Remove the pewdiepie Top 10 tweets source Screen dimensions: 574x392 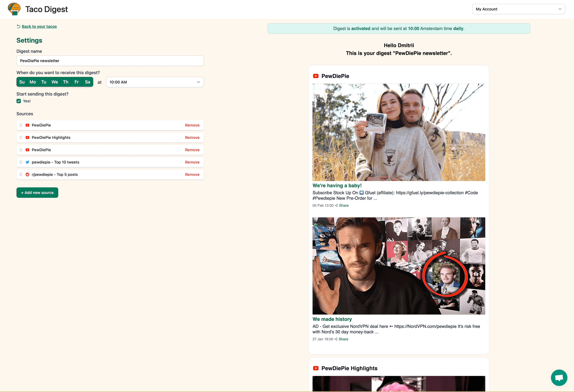coord(192,162)
